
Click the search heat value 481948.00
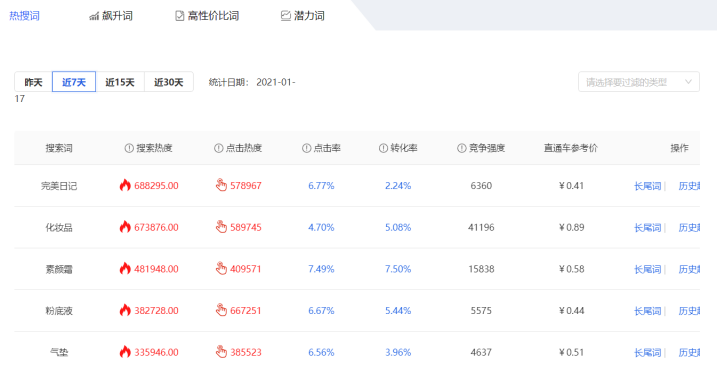point(156,269)
